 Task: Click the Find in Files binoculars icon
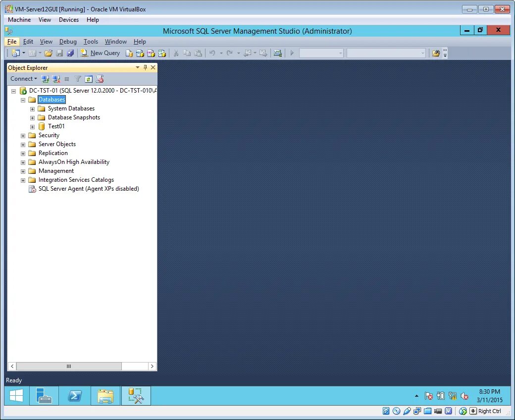pyautogui.click(x=436, y=53)
